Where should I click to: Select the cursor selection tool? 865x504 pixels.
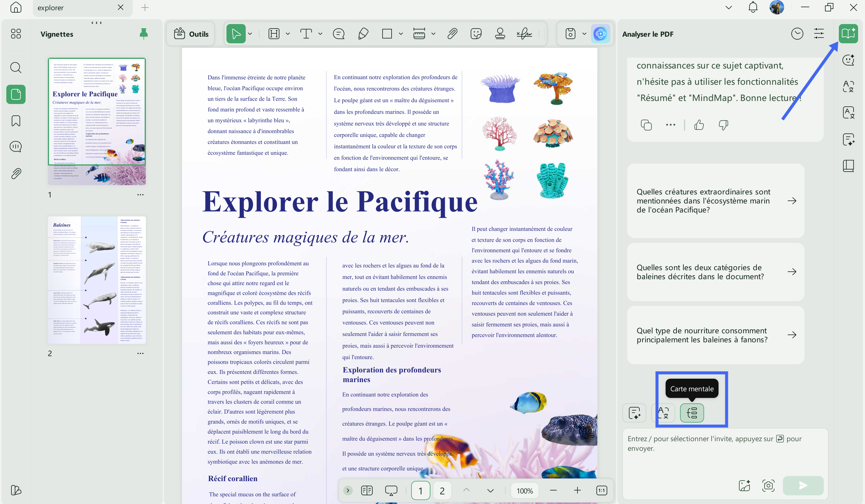pos(236,34)
